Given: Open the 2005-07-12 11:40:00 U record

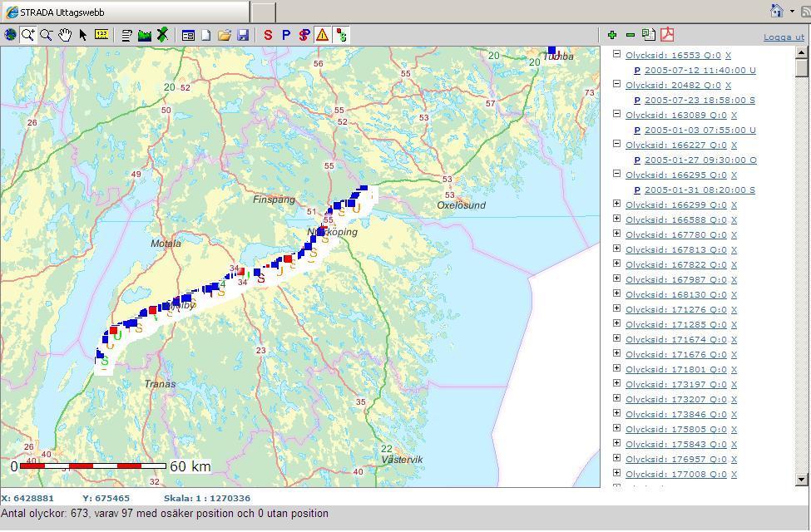Looking at the screenshot, I should (700, 71).
